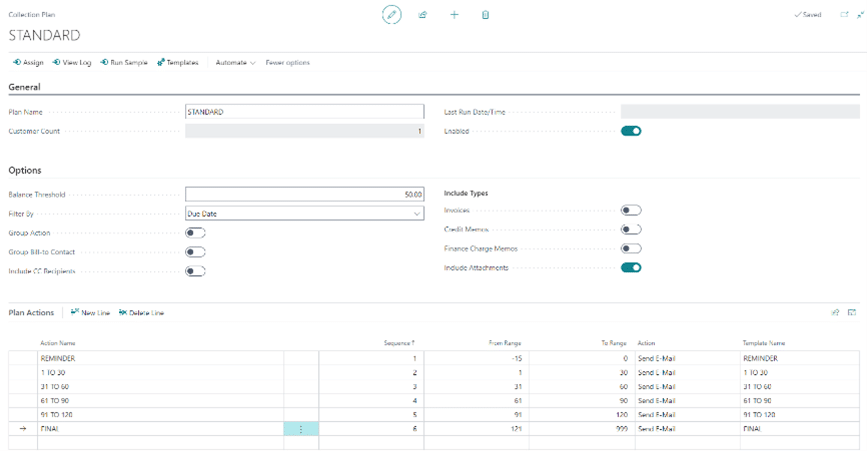The image size is (867, 451).
Task: Click the Run Sample action
Action: click(x=124, y=62)
